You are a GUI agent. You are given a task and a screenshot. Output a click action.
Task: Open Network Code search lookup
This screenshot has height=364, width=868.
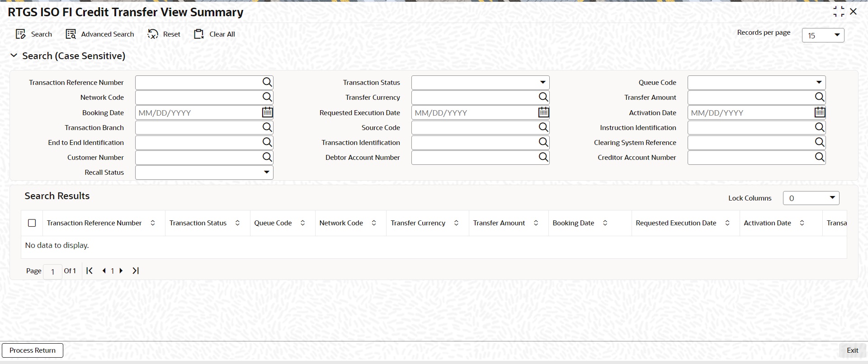click(x=267, y=97)
